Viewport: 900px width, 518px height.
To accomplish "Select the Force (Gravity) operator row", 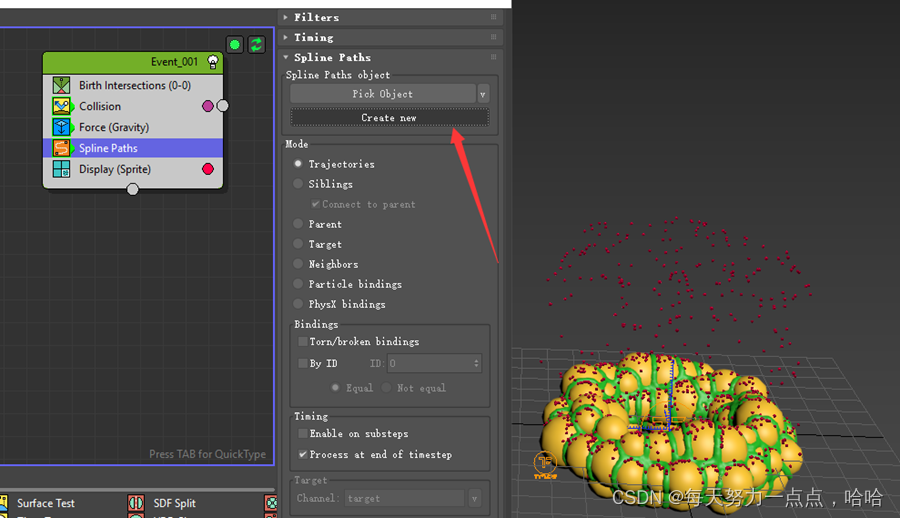I will click(x=133, y=127).
